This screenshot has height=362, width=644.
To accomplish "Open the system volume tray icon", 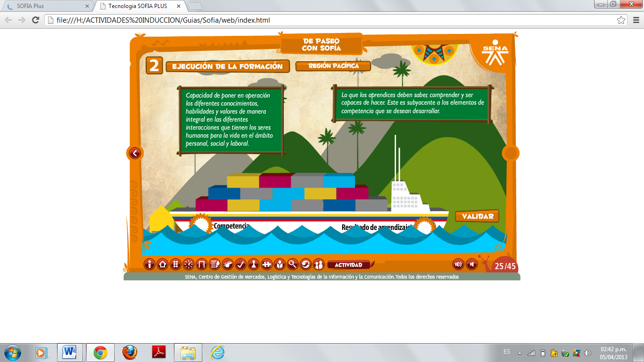I will [587, 353].
